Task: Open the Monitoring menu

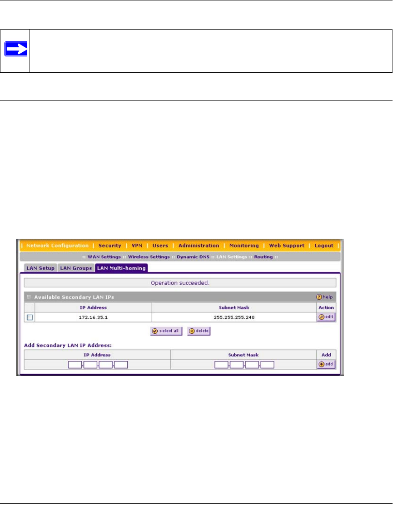Action: (x=244, y=246)
